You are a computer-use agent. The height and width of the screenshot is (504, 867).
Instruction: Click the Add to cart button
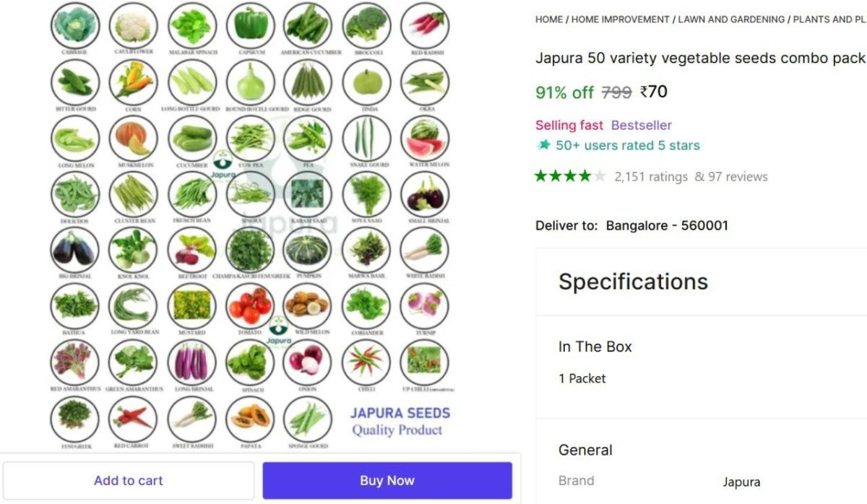(x=129, y=480)
